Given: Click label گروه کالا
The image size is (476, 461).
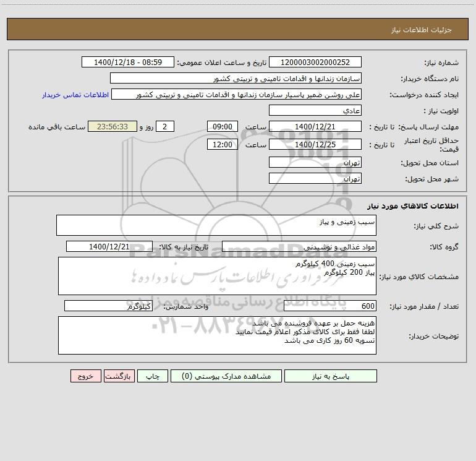Looking at the screenshot, I should pyautogui.click(x=444, y=247).
